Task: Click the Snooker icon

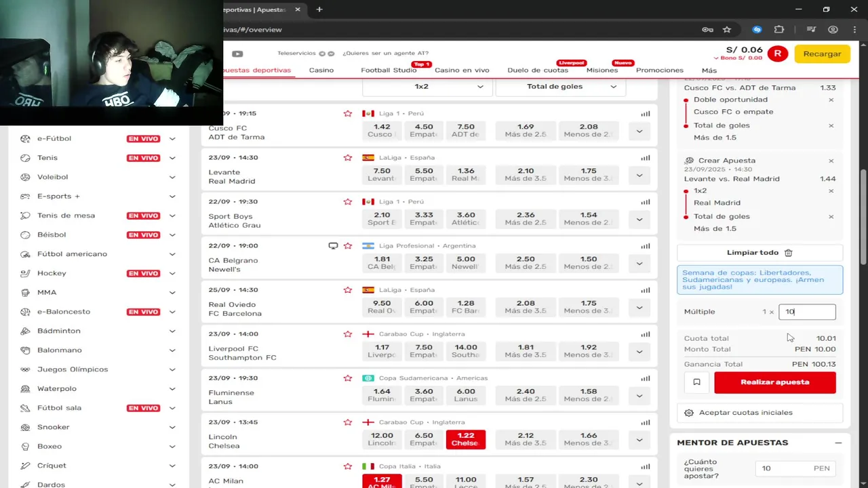Action: [25, 427]
